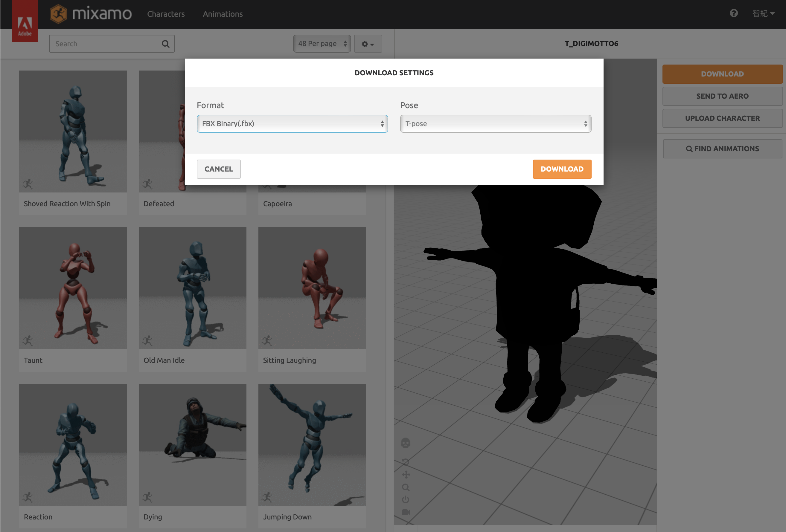Click the Find Animations button

(722, 149)
